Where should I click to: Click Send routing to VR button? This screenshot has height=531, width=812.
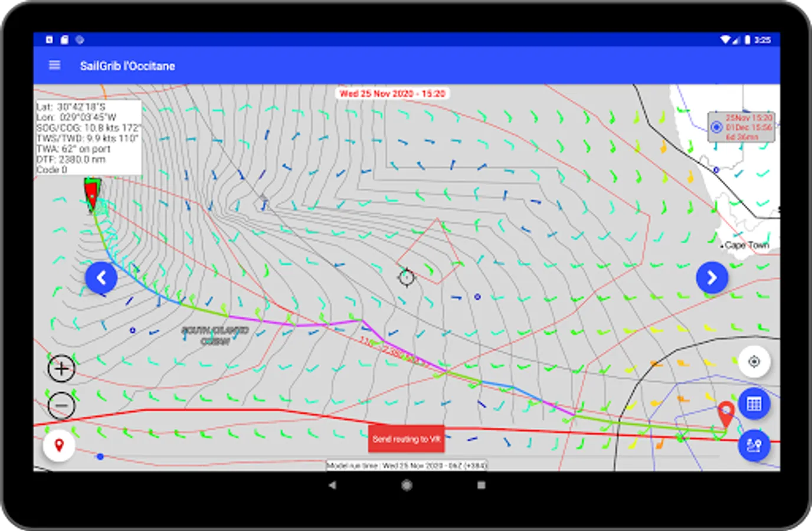pyautogui.click(x=407, y=439)
